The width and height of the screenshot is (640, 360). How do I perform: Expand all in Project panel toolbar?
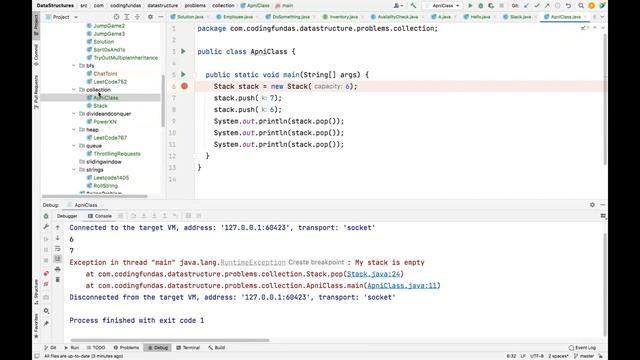tap(127, 17)
